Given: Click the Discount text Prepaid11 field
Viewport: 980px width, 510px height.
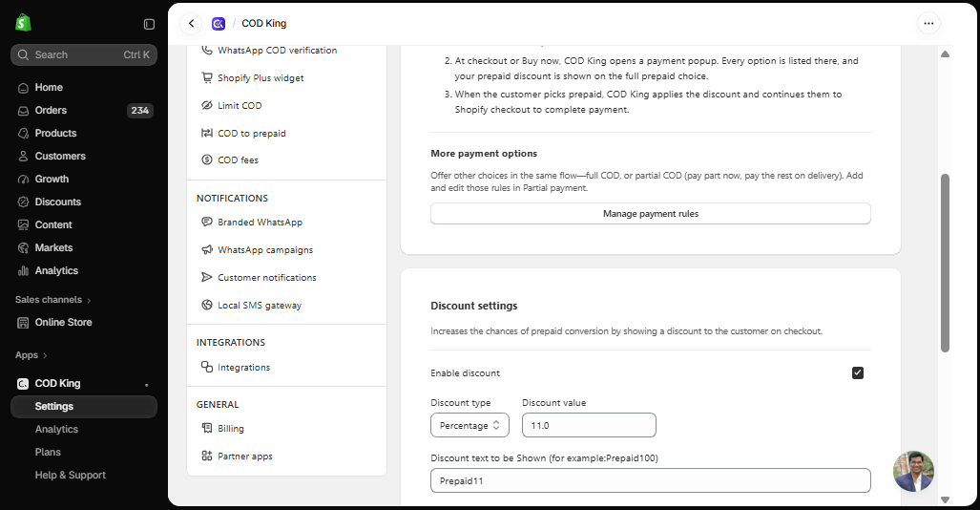Looking at the screenshot, I should [650, 480].
